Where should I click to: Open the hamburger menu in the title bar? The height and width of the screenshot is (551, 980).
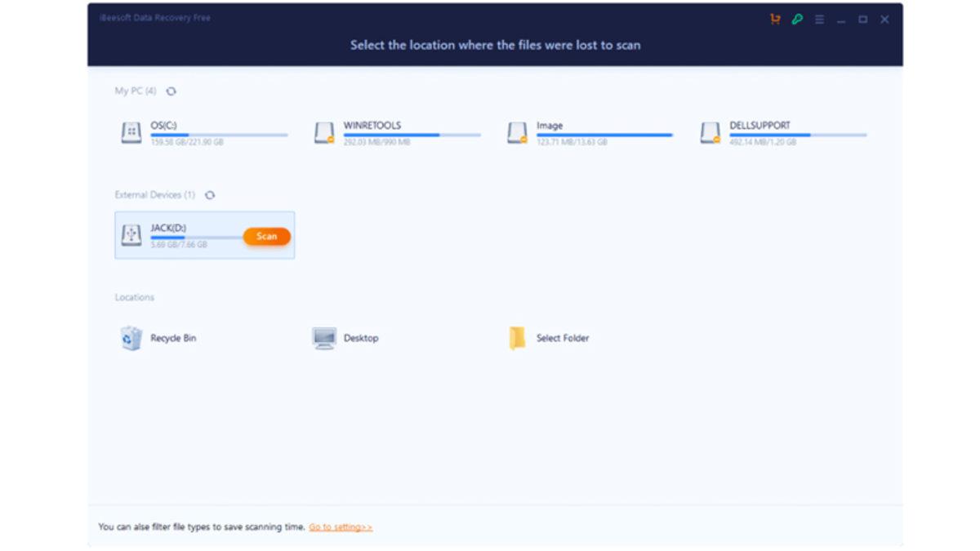pyautogui.click(x=819, y=19)
